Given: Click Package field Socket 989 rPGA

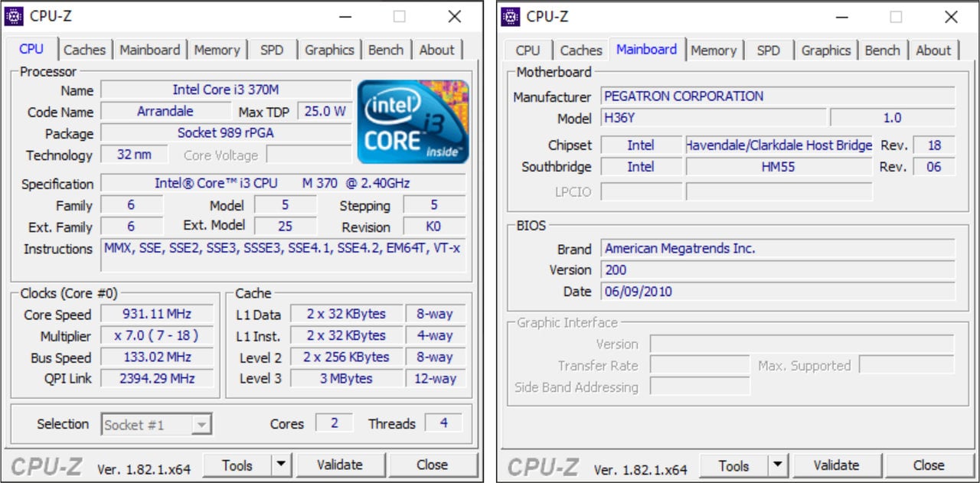Looking at the screenshot, I should (x=226, y=132).
